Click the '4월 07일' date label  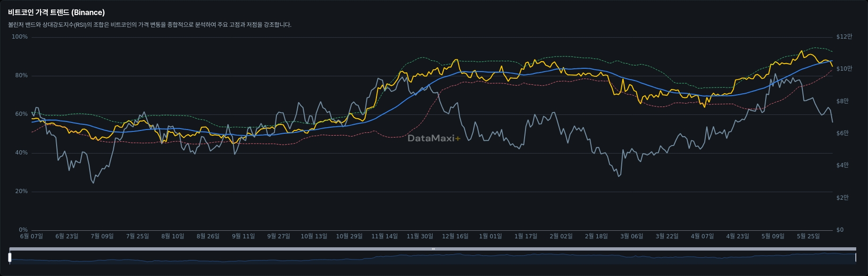[702, 236]
